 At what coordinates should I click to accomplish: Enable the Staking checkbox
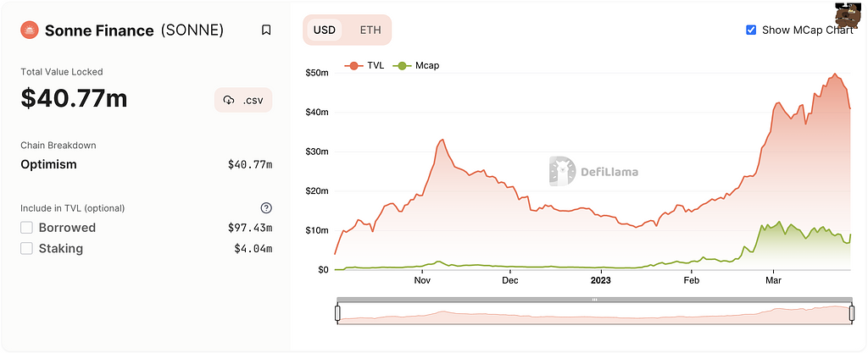point(27,249)
